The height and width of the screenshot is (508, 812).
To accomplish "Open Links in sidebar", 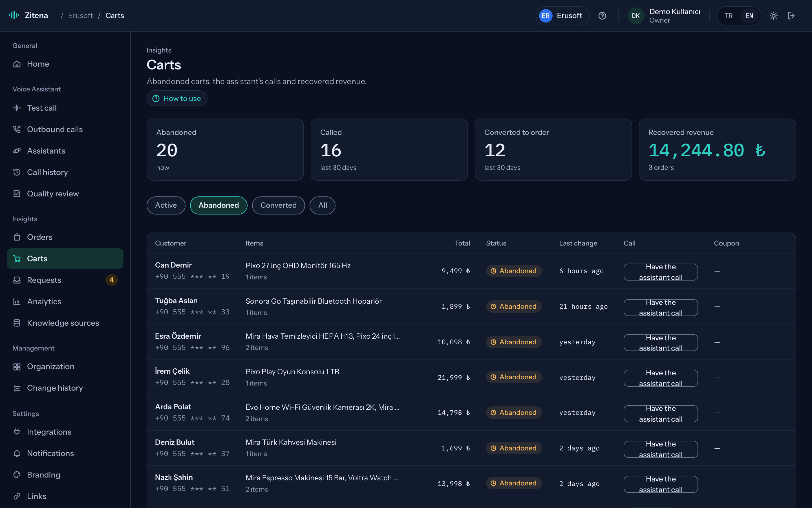I will (x=65, y=496).
